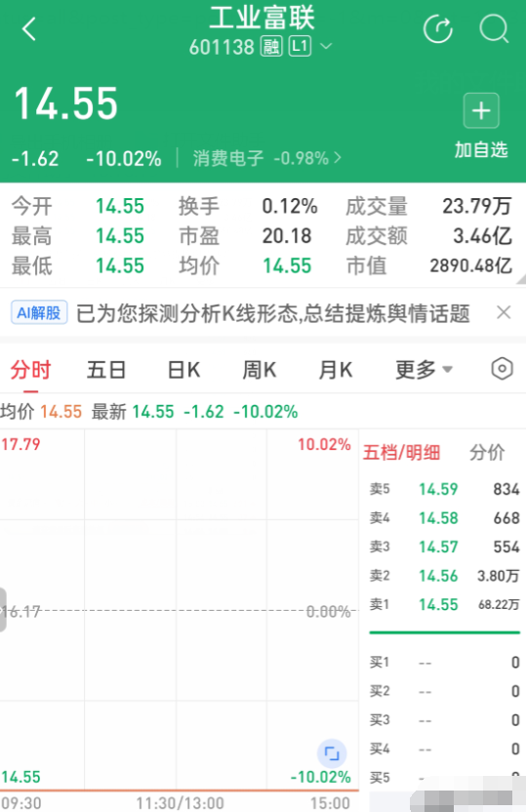Open the 消费电子 sector link
The width and height of the screenshot is (526, 812).
click(x=266, y=158)
